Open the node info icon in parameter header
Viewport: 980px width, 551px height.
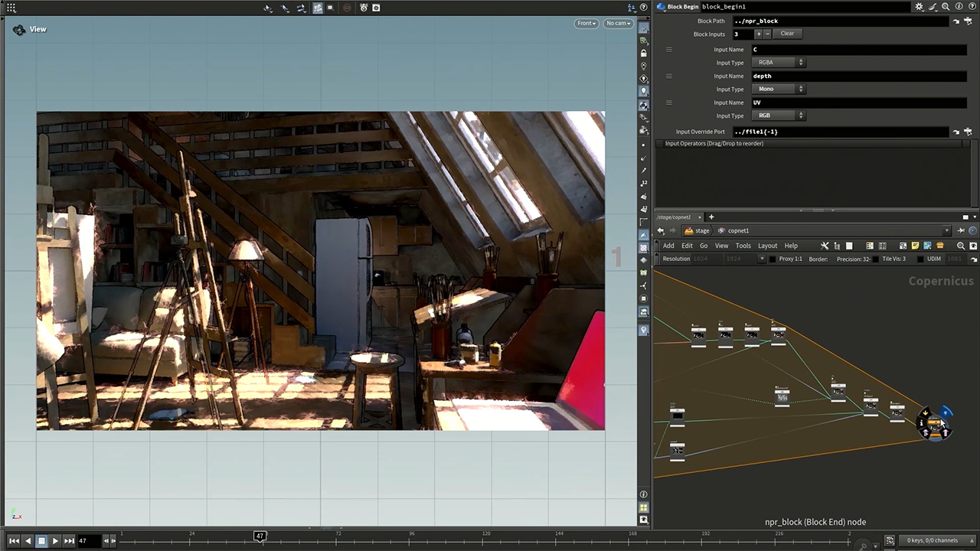coord(959,7)
